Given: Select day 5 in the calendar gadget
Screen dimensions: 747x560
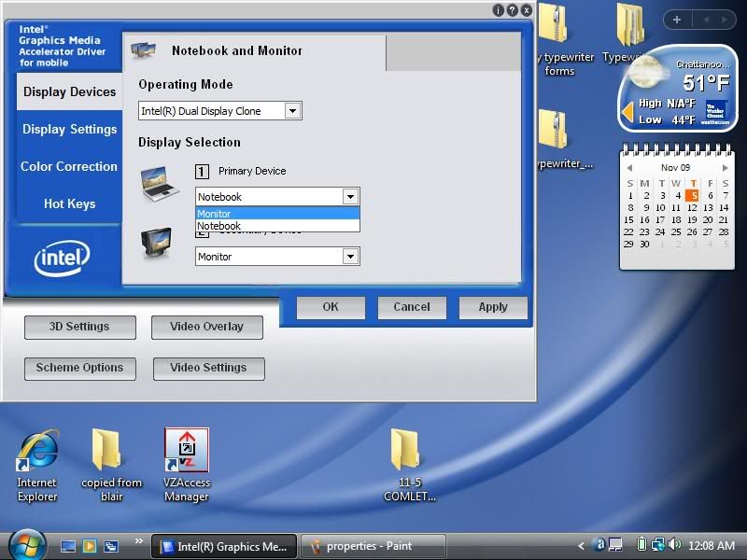Looking at the screenshot, I should [x=693, y=195].
